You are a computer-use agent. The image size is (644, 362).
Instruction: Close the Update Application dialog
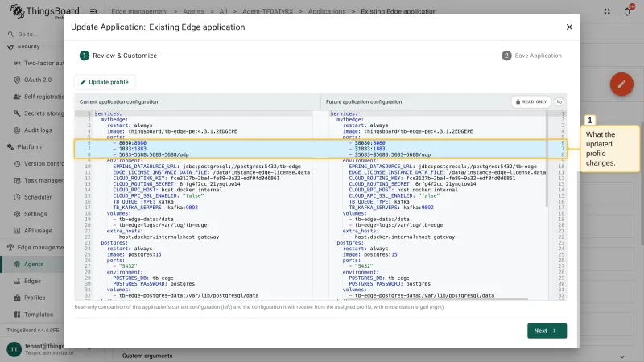pos(569,27)
